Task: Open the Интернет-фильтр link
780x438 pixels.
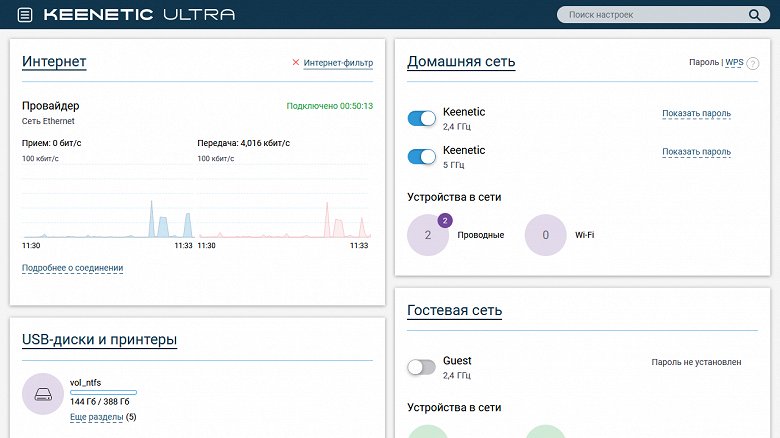Action: 338,63
